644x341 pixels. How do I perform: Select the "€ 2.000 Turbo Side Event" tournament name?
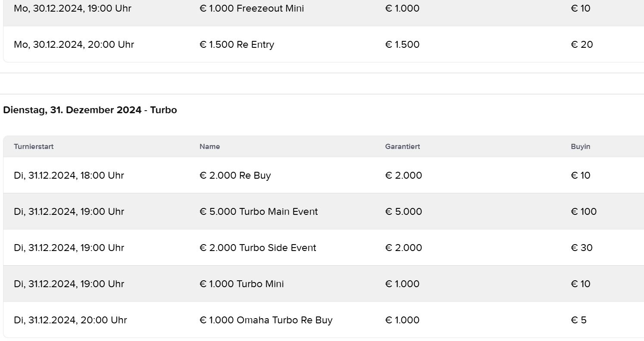click(x=258, y=248)
